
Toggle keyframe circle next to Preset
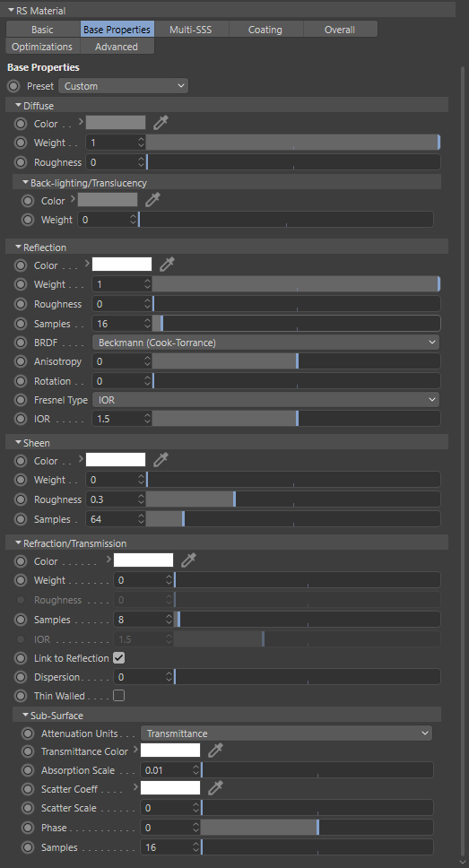(x=13, y=86)
